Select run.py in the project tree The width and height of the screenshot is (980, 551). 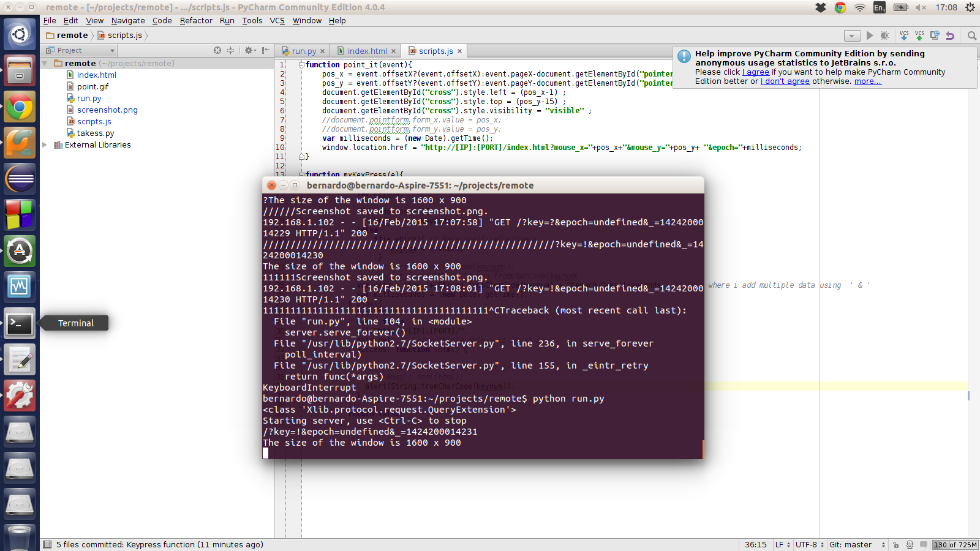point(89,98)
